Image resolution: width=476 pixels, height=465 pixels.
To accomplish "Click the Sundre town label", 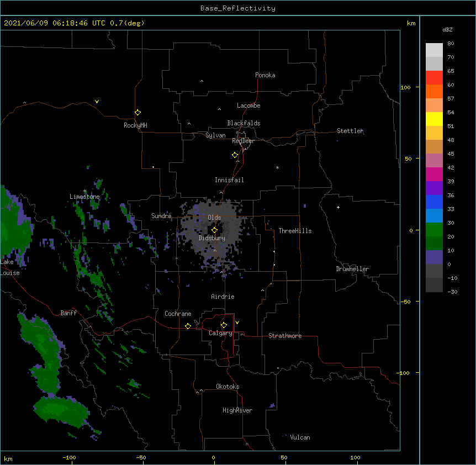I will (x=161, y=216).
